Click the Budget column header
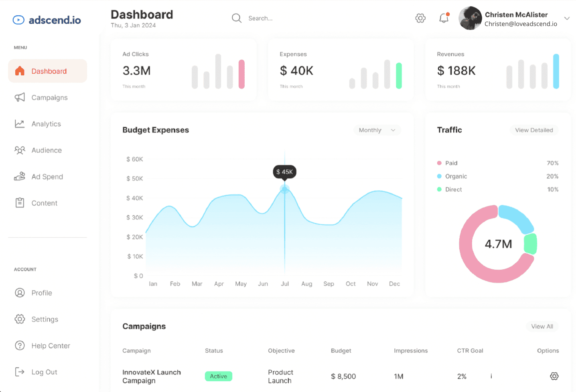 click(341, 350)
